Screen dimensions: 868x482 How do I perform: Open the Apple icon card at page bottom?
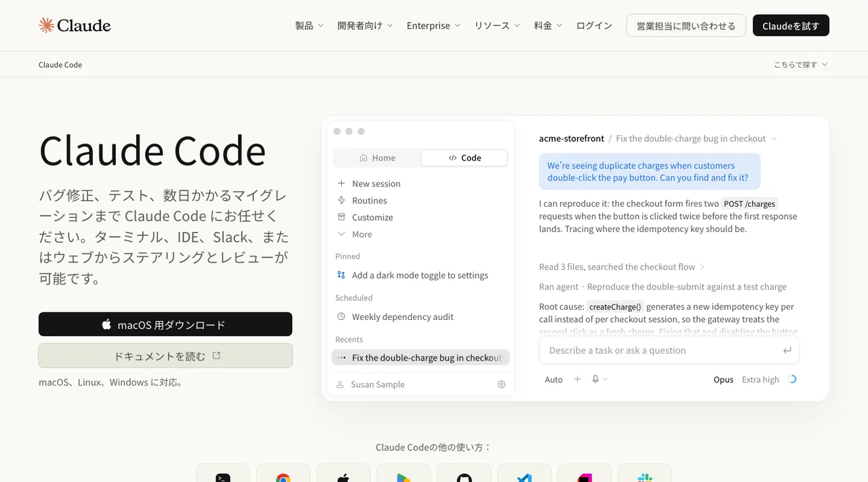point(344,473)
